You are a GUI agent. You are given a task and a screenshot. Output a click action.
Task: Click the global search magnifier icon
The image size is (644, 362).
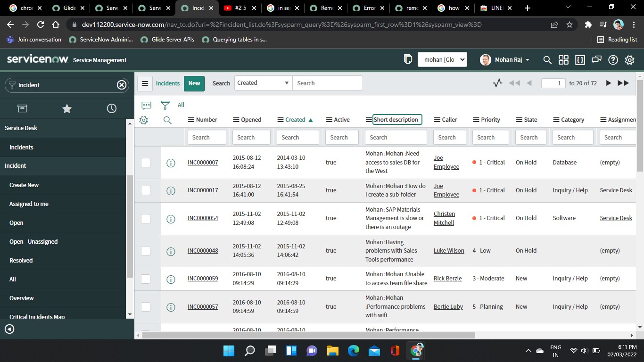coord(547,60)
